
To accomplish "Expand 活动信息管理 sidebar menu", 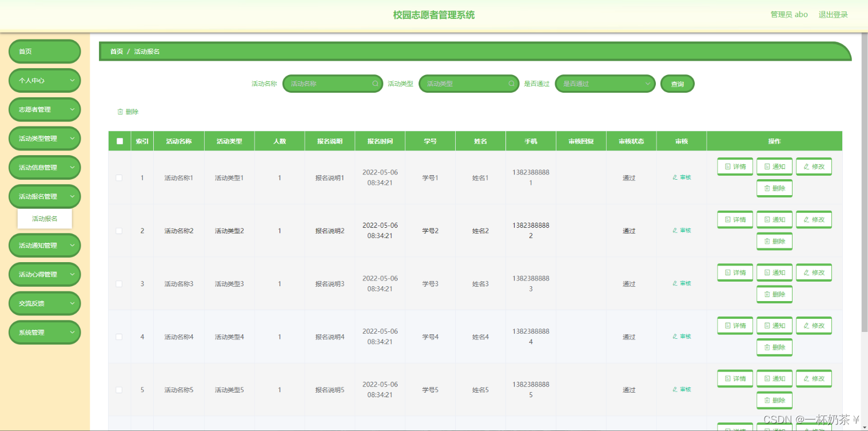I will (45, 168).
